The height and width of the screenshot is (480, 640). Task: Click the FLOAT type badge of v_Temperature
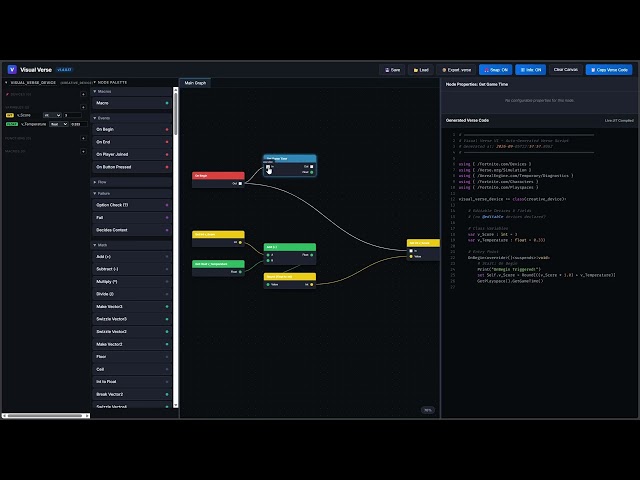click(12, 124)
